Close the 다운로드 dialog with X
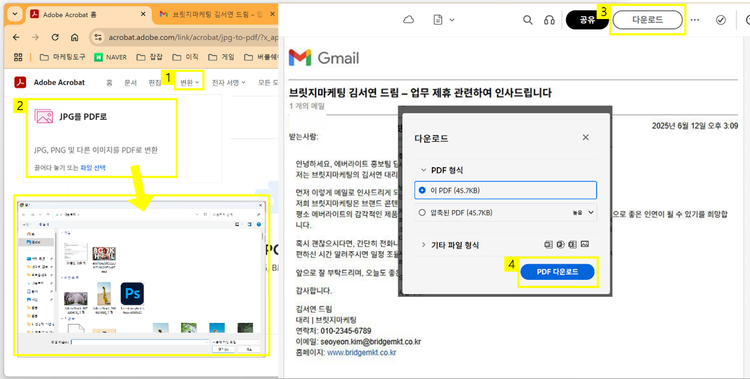The width and height of the screenshot is (750, 379). (x=585, y=137)
